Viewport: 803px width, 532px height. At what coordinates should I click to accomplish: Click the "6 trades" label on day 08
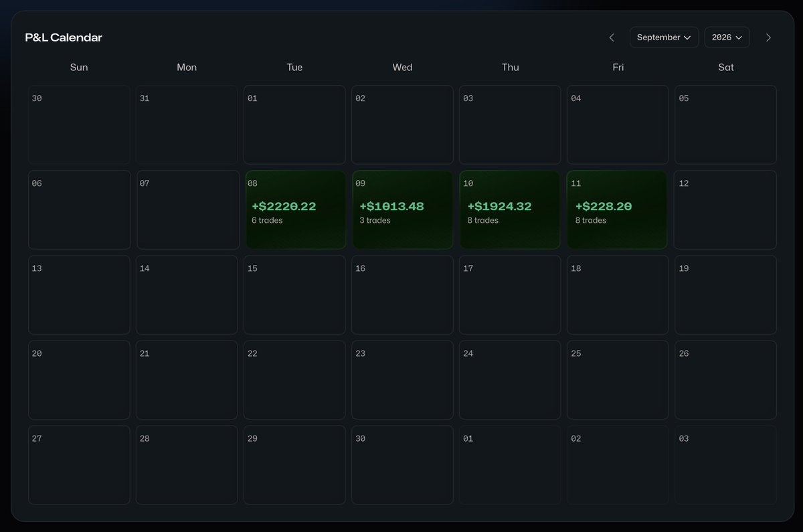(267, 220)
